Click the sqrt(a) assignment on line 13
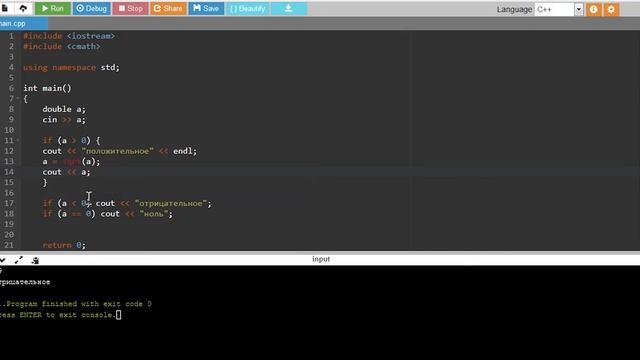Image resolution: width=640 pixels, height=360 pixels. (71, 162)
